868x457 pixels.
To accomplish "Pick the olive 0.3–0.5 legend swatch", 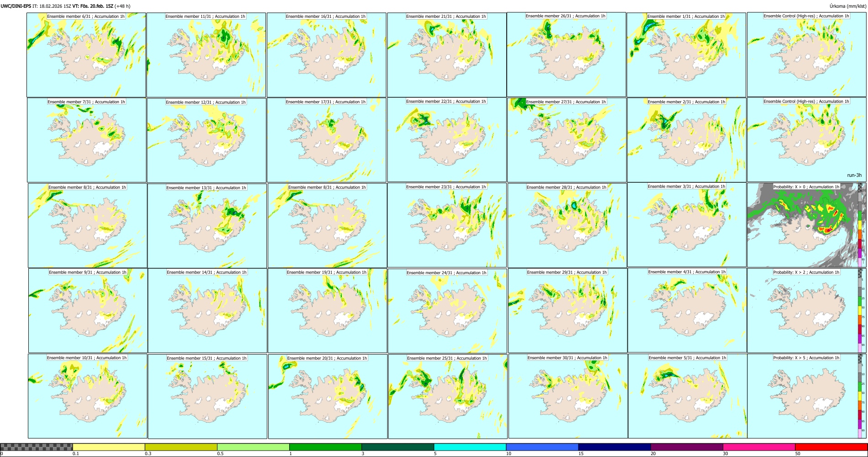I will [181, 447].
